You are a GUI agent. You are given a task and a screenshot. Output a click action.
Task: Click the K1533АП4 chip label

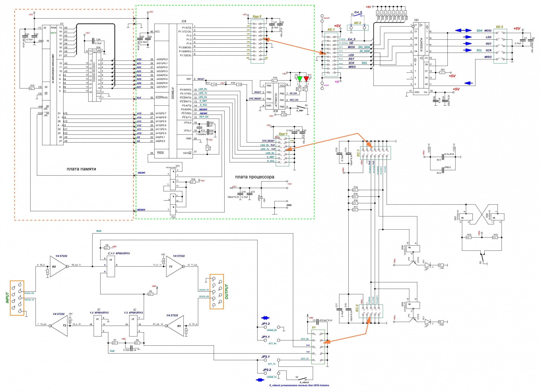pyautogui.click(x=421, y=45)
